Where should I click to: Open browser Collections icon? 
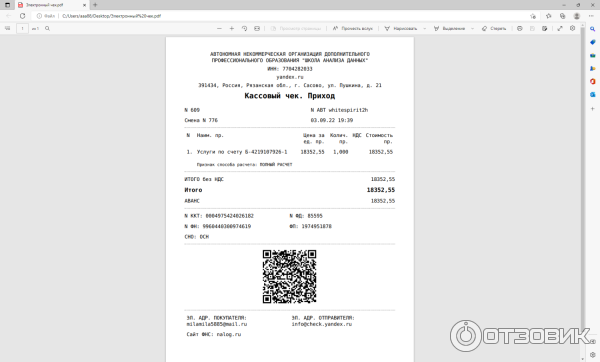(562, 16)
